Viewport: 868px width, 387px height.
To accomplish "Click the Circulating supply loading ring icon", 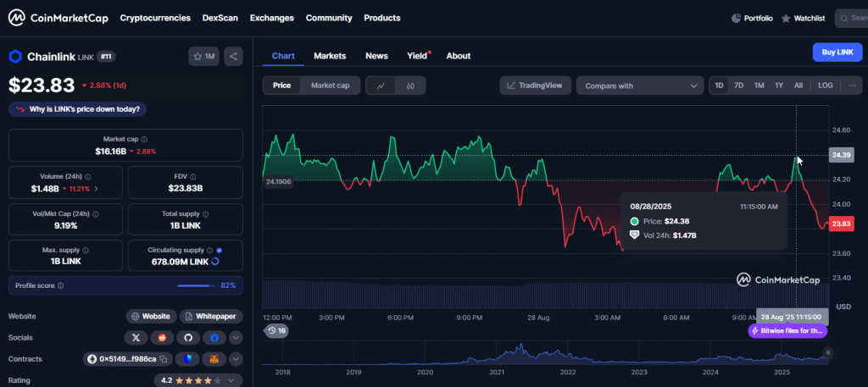I will (x=215, y=261).
